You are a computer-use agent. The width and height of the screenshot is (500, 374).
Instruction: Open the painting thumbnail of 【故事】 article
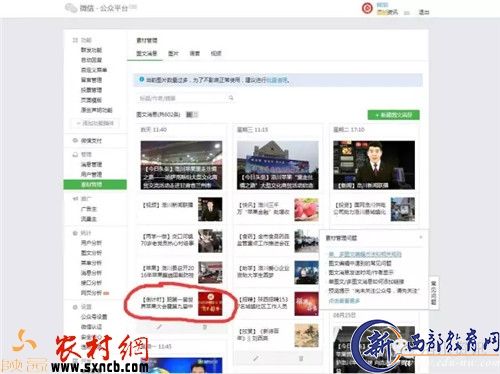click(306, 335)
